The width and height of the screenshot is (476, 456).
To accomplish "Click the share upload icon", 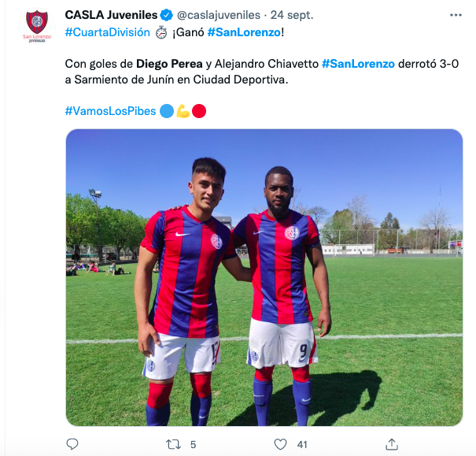I will pos(392,444).
